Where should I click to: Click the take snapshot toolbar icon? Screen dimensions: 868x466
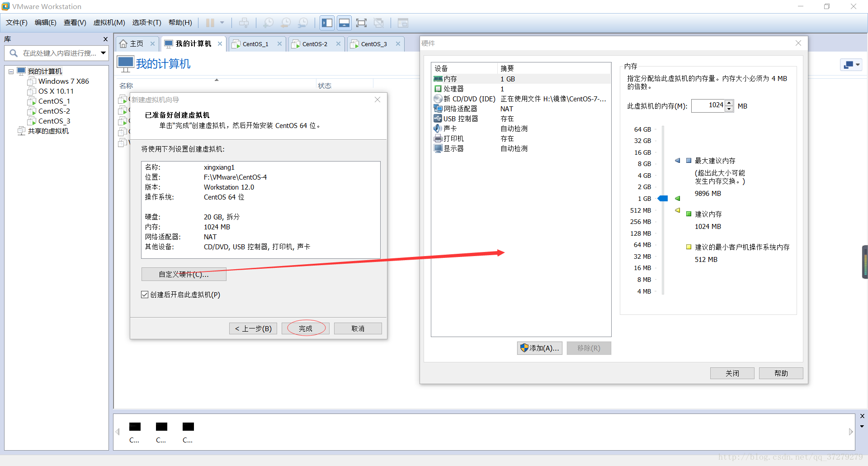point(268,23)
